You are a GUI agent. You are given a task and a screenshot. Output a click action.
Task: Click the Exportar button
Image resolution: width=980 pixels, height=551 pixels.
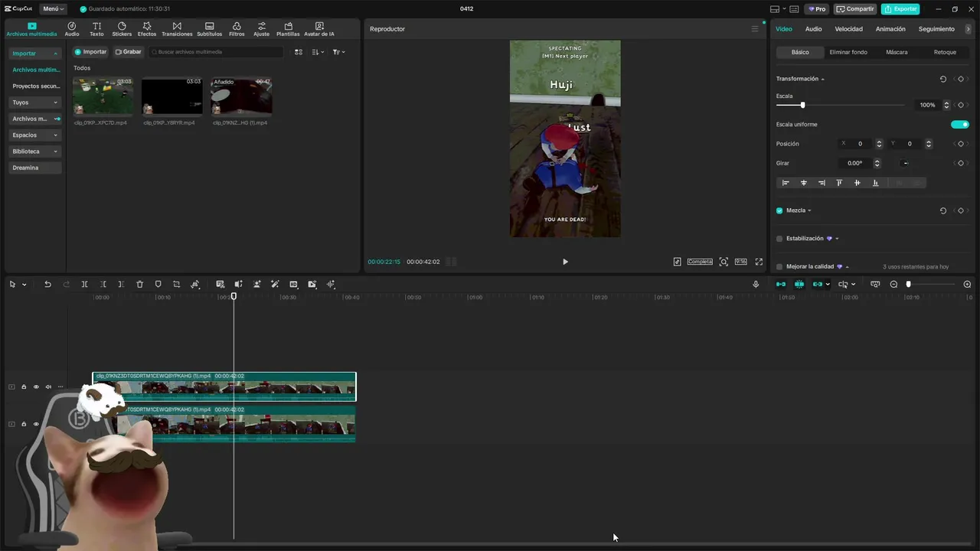[x=900, y=9]
